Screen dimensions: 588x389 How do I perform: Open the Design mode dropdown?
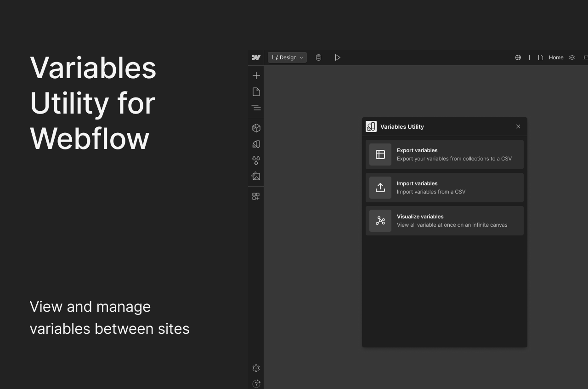pyautogui.click(x=287, y=57)
